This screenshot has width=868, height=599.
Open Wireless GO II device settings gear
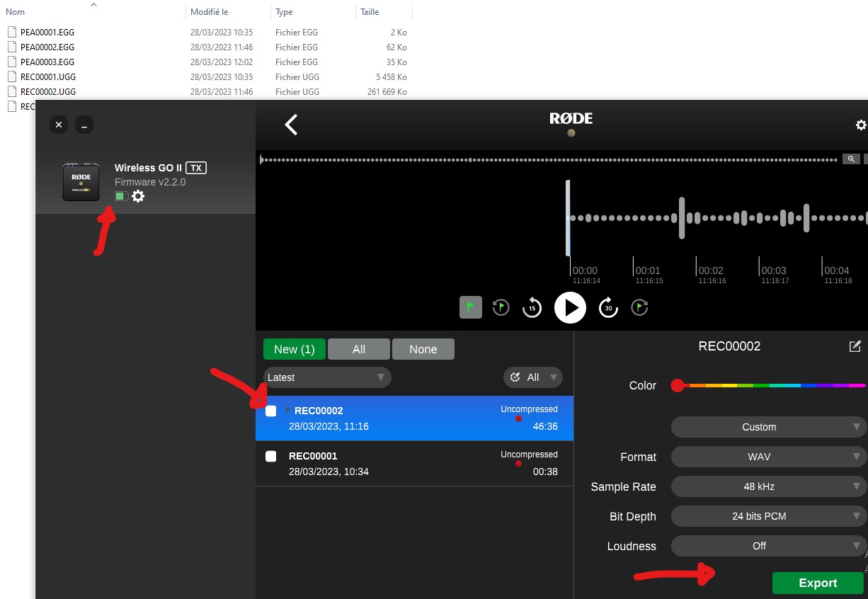coord(138,196)
